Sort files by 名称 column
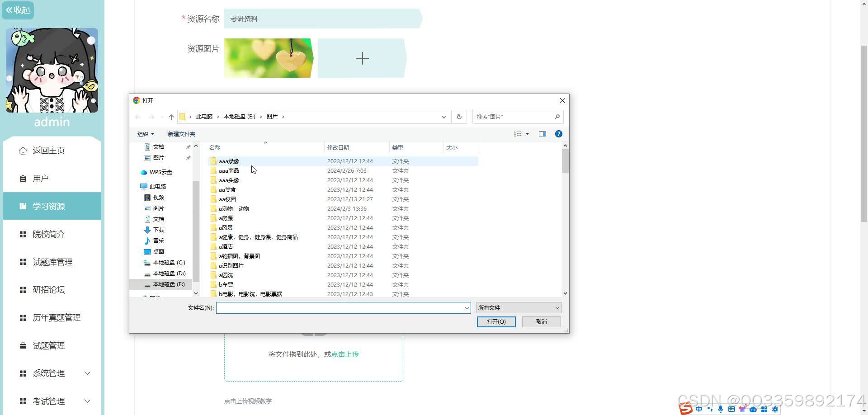The width and height of the screenshot is (868, 415). (x=265, y=148)
